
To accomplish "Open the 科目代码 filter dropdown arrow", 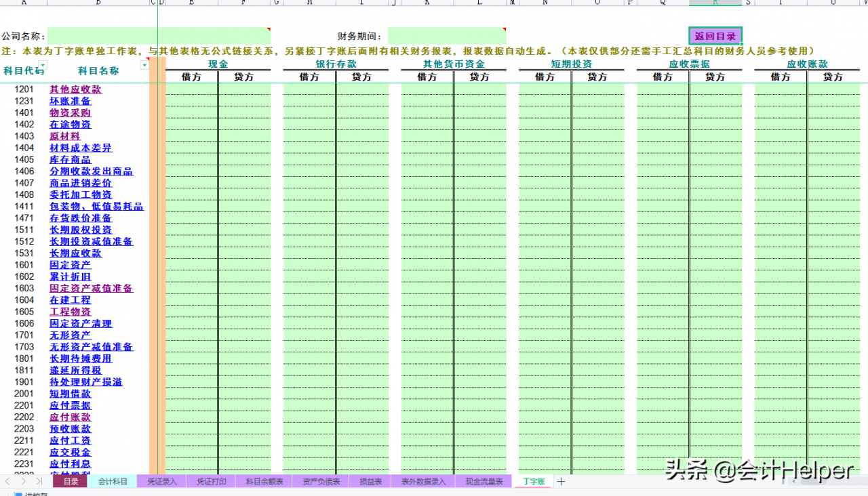I will [x=43, y=66].
